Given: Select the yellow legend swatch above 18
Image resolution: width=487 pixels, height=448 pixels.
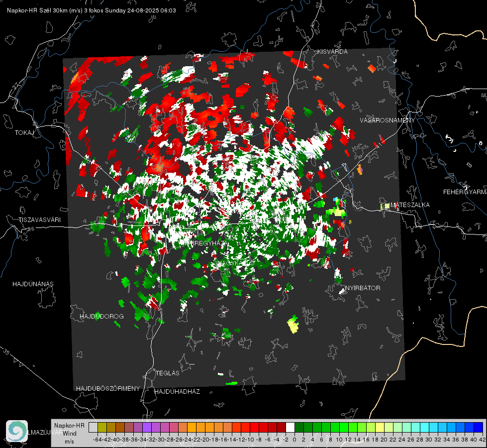Looking at the screenshot, I should pyautogui.click(x=380, y=427).
